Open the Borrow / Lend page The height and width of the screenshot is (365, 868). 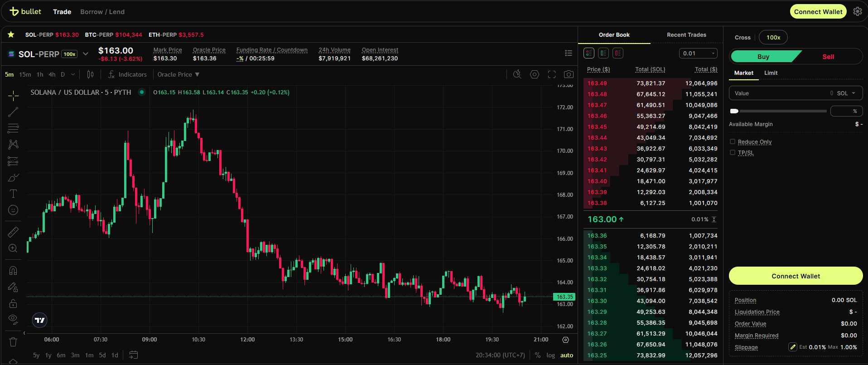pyautogui.click(x=102, y=12)
